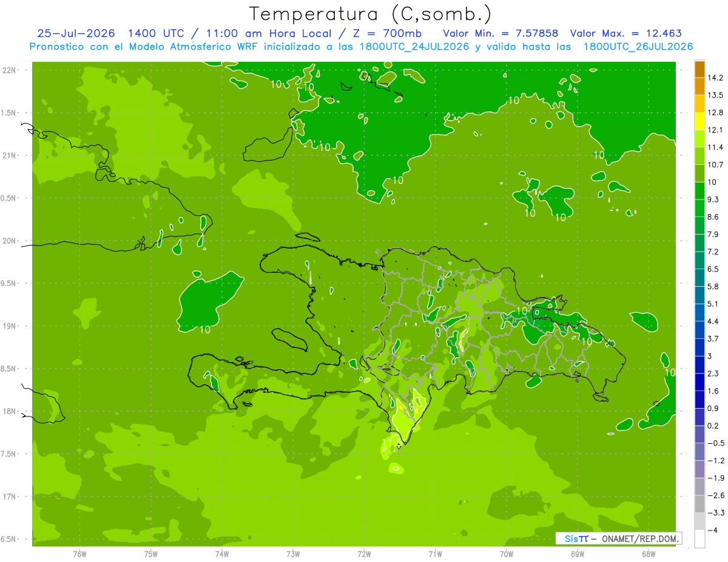Pick the purple swatch between -1.2 and -1.9
The width and height of the screenshot is (728, 562).
pyautogui.click(x=699, y=469)
